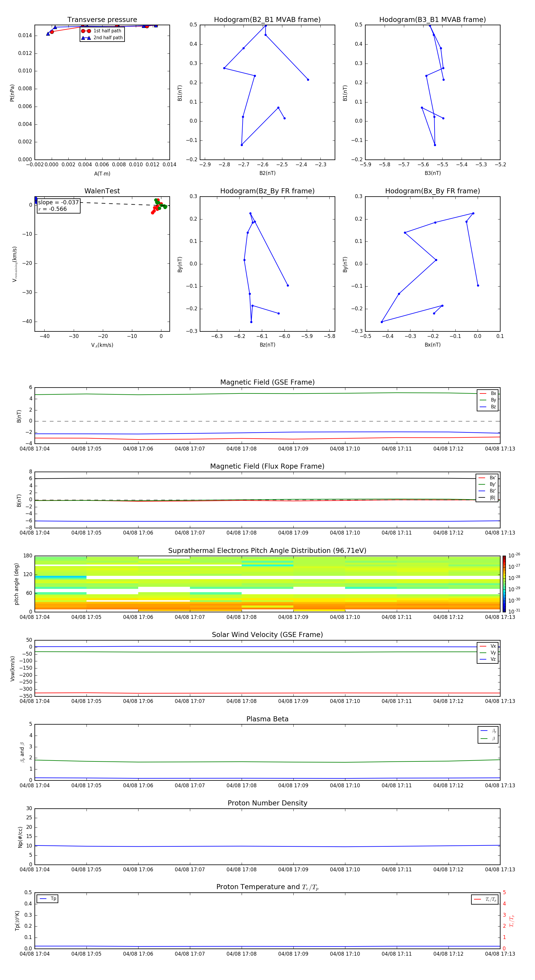Click the "Transverse pressure" plot title

(102, 20)
